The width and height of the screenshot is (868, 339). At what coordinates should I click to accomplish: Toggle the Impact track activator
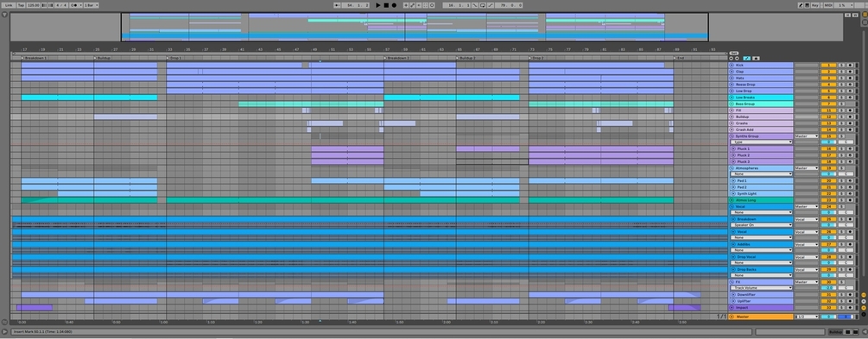[x=828, y=307]
